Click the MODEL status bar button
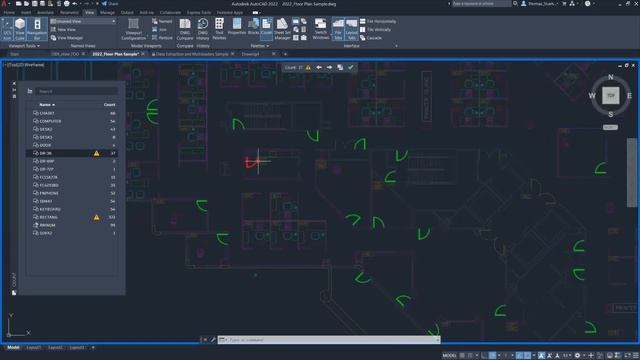This screenshot has width=640, height=360. [449, 356]
